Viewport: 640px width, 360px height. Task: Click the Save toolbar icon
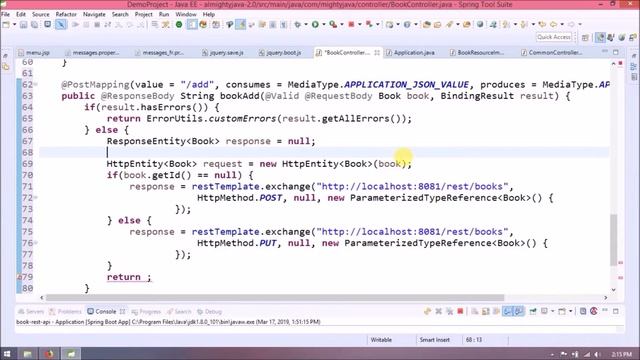tap(24, 25)
